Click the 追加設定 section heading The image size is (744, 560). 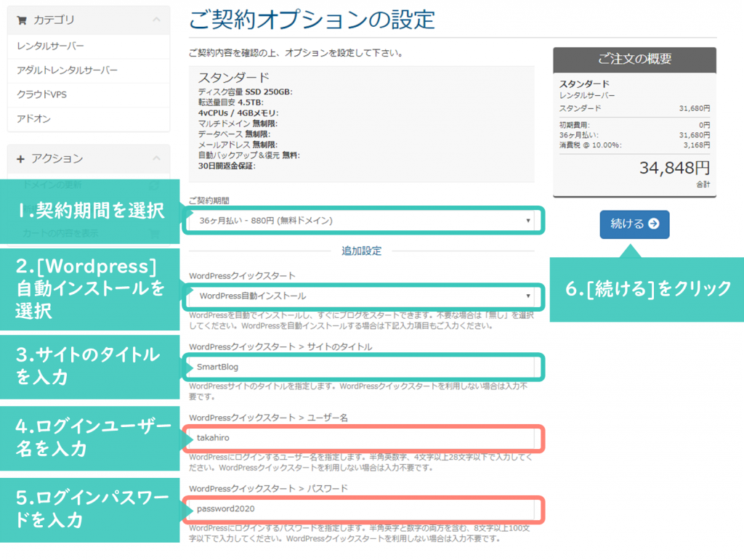362,251
